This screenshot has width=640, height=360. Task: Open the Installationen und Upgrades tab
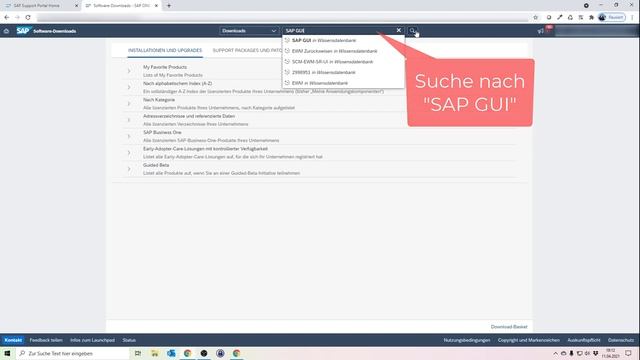(x=165, y=51)
